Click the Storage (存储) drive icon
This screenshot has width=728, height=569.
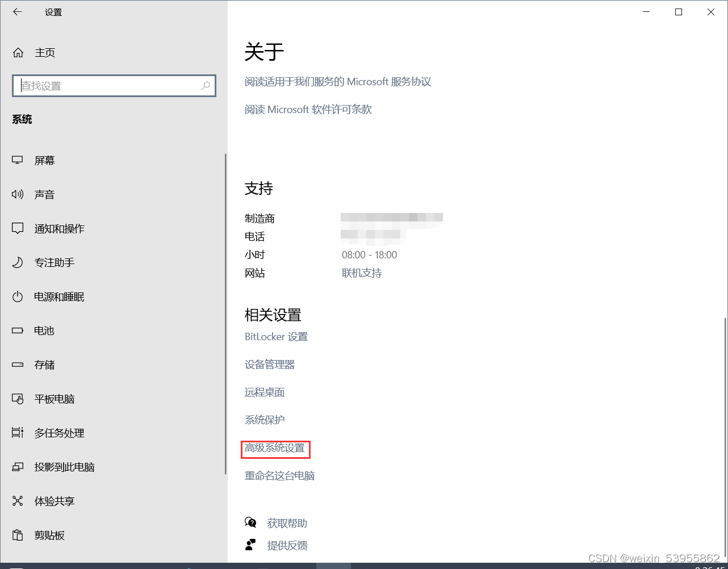click(x=18, y=365)
